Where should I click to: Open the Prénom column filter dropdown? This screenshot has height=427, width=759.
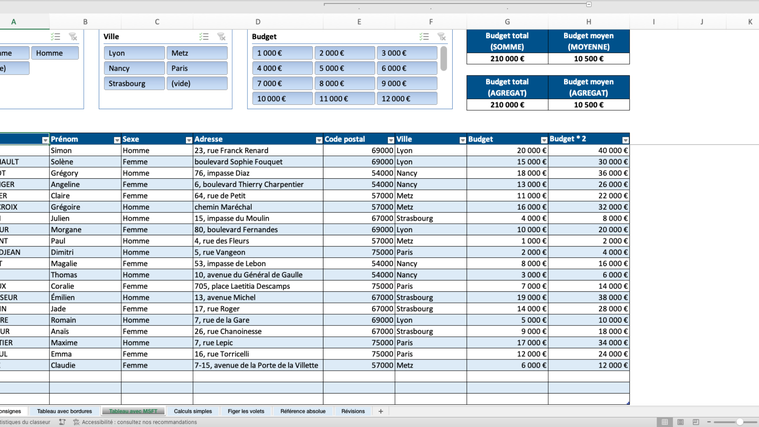coord(117,140)
